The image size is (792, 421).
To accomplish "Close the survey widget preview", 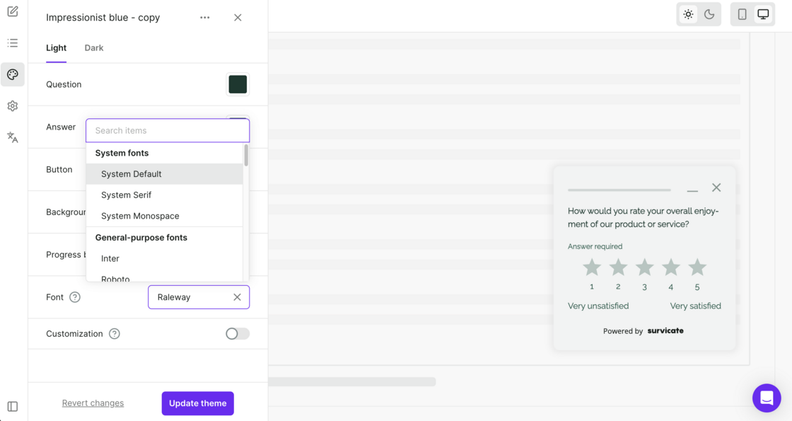I will click(716, 188).
